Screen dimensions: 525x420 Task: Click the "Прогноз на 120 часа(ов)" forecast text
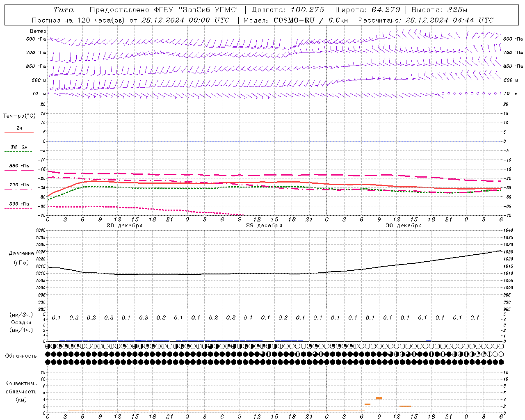pyautogui.click(x=79, y=20)
